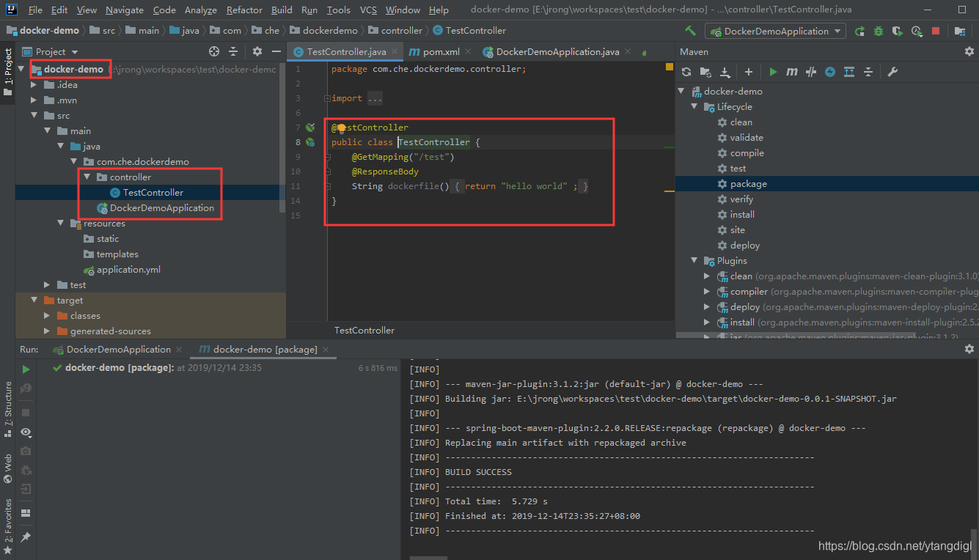Open the Refactor menu
Image resolution: width=979 pixels, height=560 pixels.
coord(244,10)
